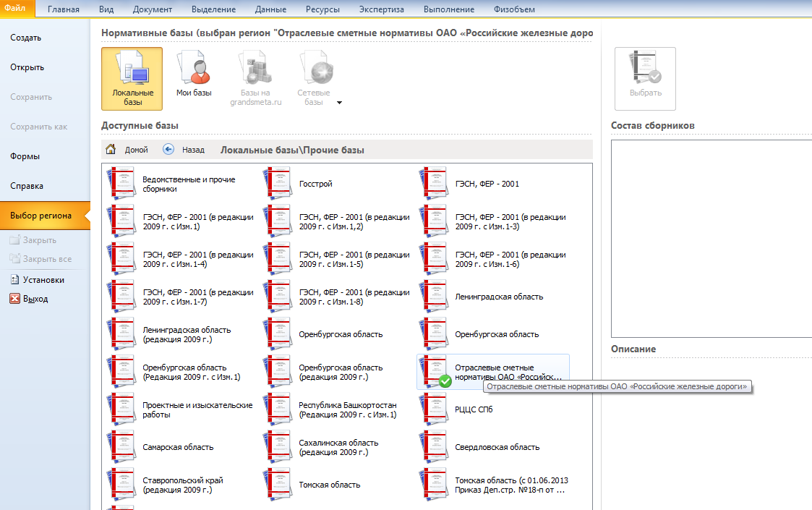Open the Данные ribbon tab
This screenshot has height=510, width=812.
click(x=270, y=9)
